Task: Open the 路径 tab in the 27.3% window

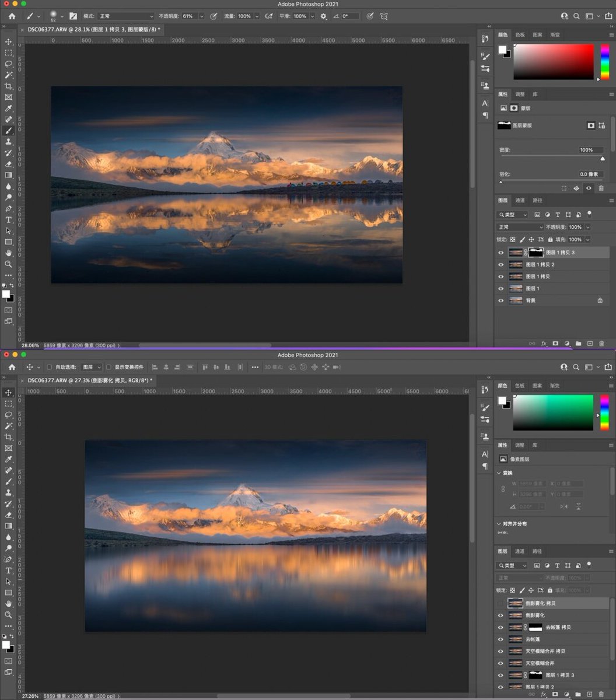Action: point(537,551)
